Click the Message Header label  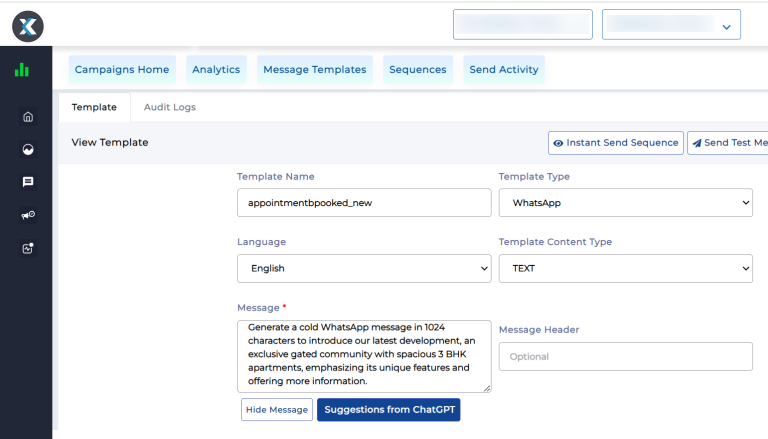539,330
